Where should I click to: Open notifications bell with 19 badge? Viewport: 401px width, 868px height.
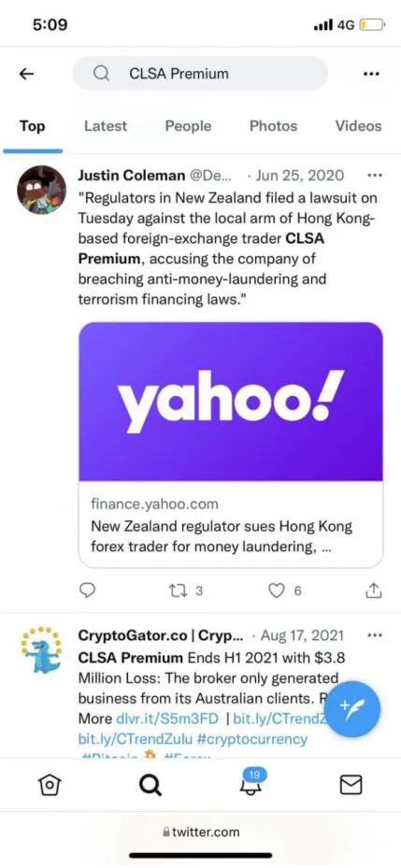[x=251, y=782]
